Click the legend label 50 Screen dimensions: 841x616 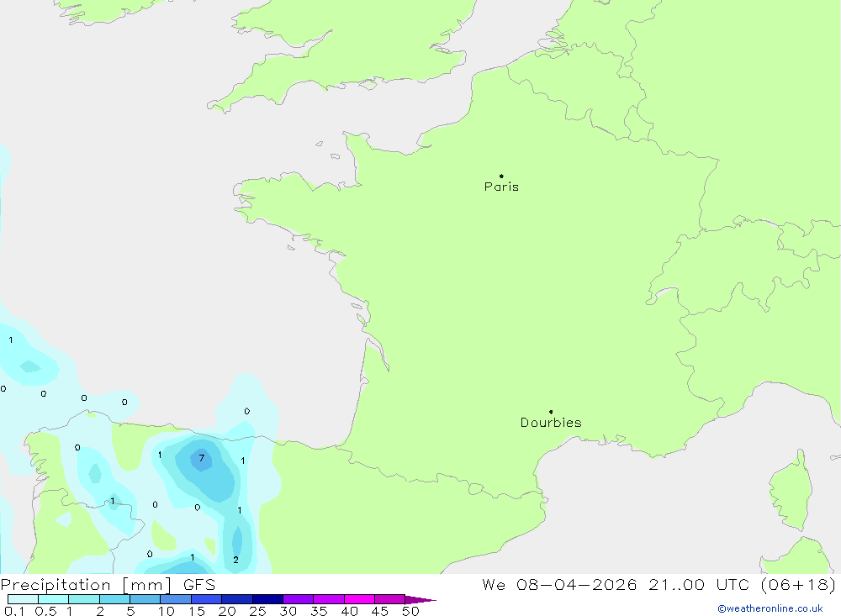410,611
